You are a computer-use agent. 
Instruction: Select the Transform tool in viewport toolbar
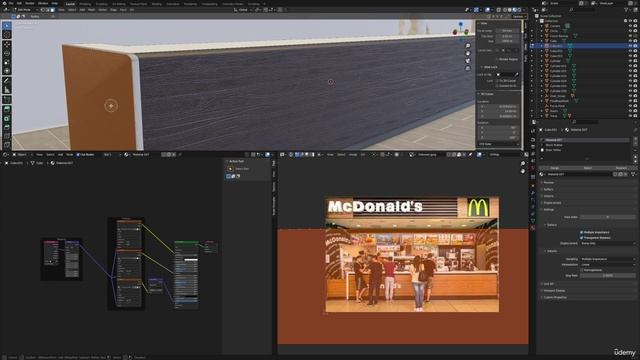click(7, 71)
